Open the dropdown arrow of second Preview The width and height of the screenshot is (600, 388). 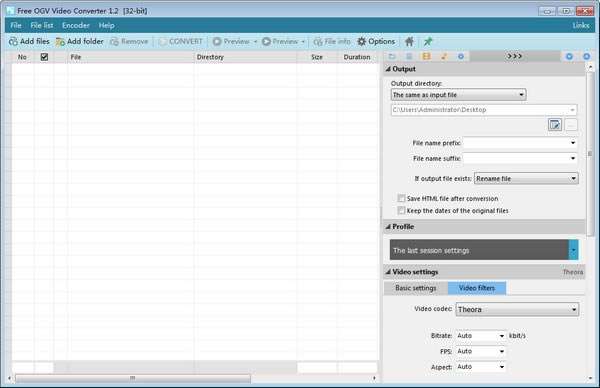303,41
